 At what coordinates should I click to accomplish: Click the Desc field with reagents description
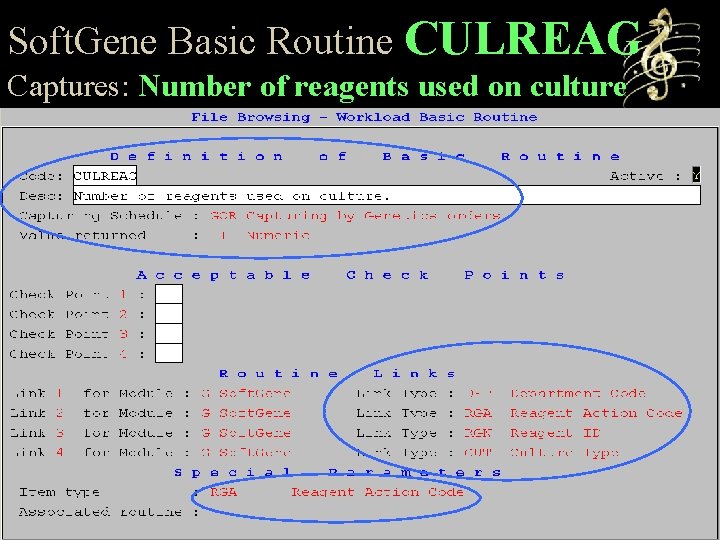point(387,195)
